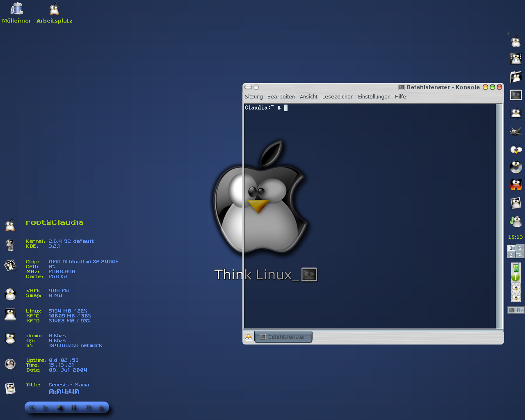Pause the current track

pyautogui.click(x=74, y=407)
